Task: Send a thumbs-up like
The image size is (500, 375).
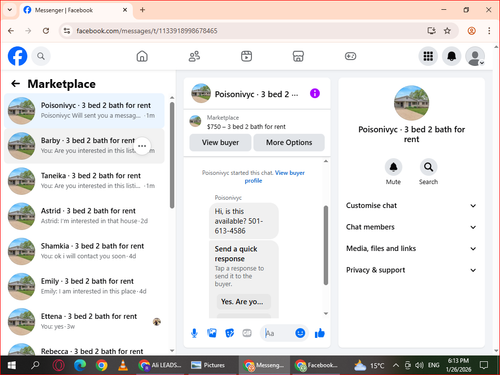Action: click(x=320, y=333)
